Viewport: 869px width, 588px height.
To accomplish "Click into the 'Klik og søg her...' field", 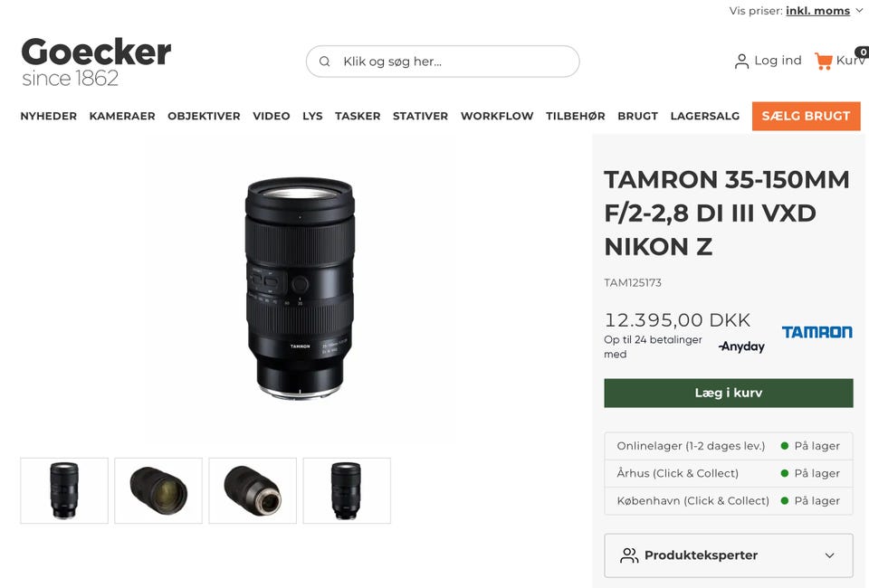I will click(443, 62).
